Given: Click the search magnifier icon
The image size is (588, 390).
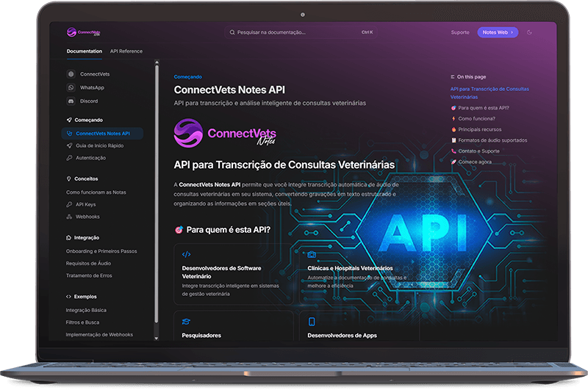Looking at the screenshot, I should (232, 32).
